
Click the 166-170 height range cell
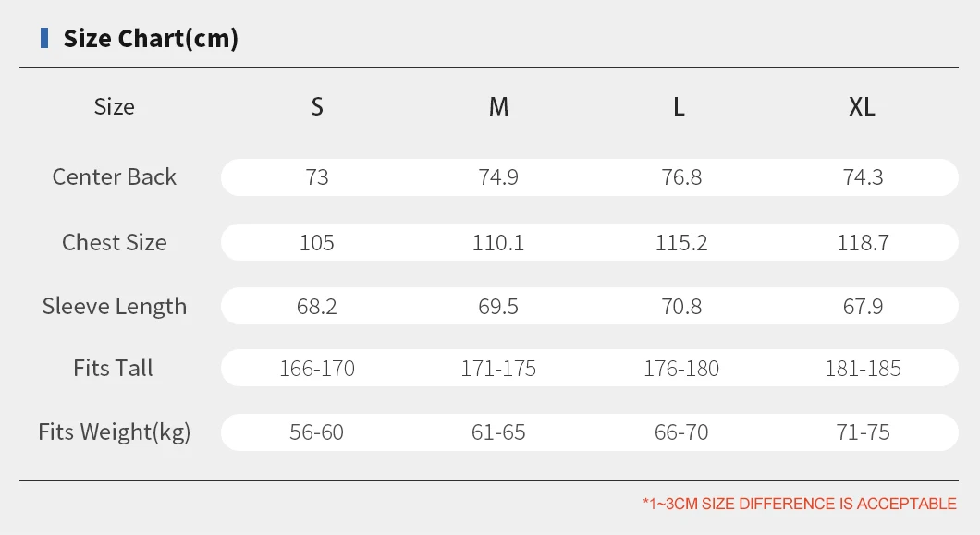[x=317, y=370]
